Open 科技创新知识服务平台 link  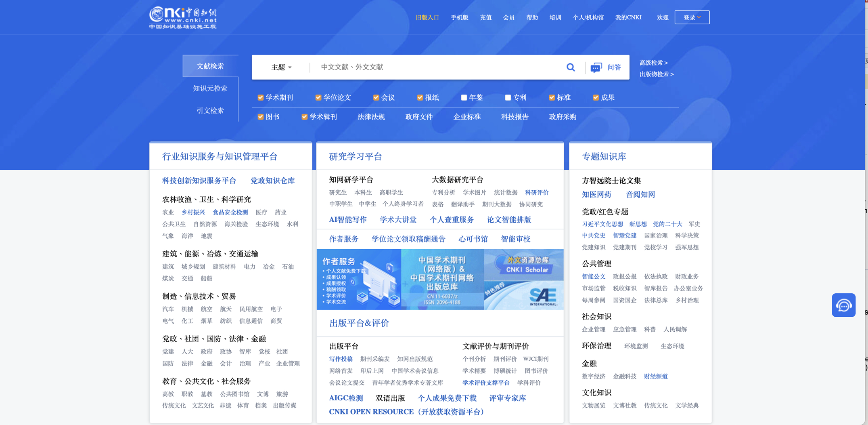click(199, 181)
